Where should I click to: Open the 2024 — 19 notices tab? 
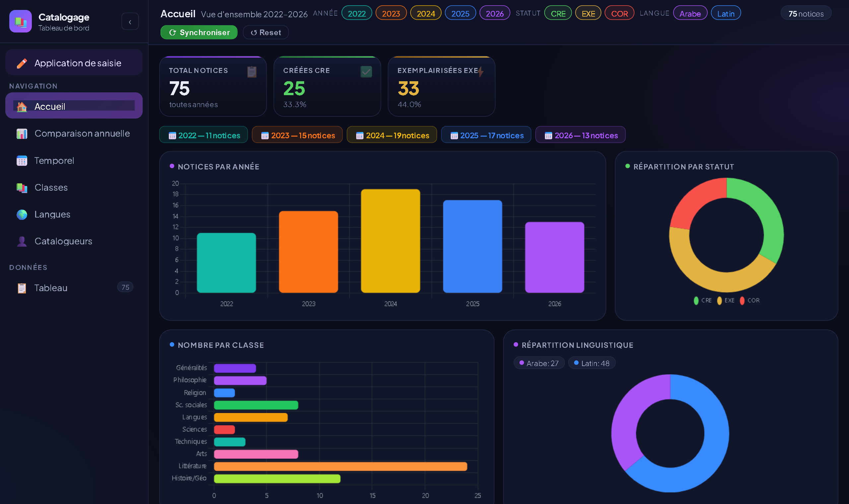[x=392, y=135]
